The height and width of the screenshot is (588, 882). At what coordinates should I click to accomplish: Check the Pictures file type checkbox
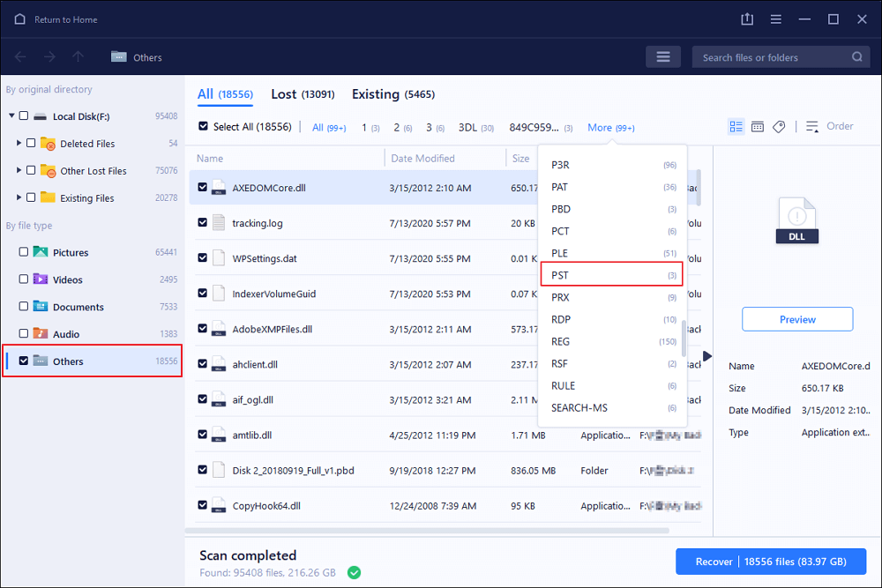pyautogui.click(x=23, y=252)
